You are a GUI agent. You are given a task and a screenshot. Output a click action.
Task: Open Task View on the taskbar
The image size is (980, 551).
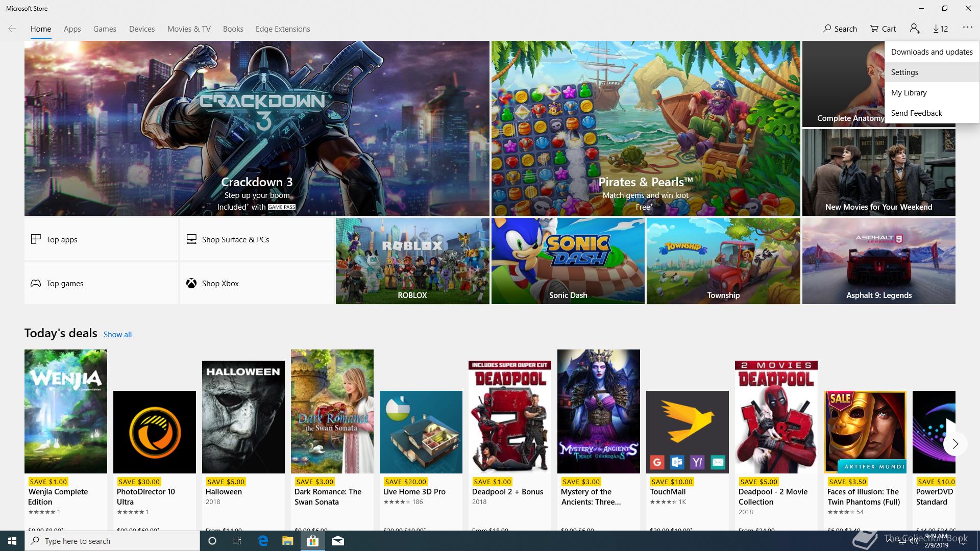tap(237, 541)
